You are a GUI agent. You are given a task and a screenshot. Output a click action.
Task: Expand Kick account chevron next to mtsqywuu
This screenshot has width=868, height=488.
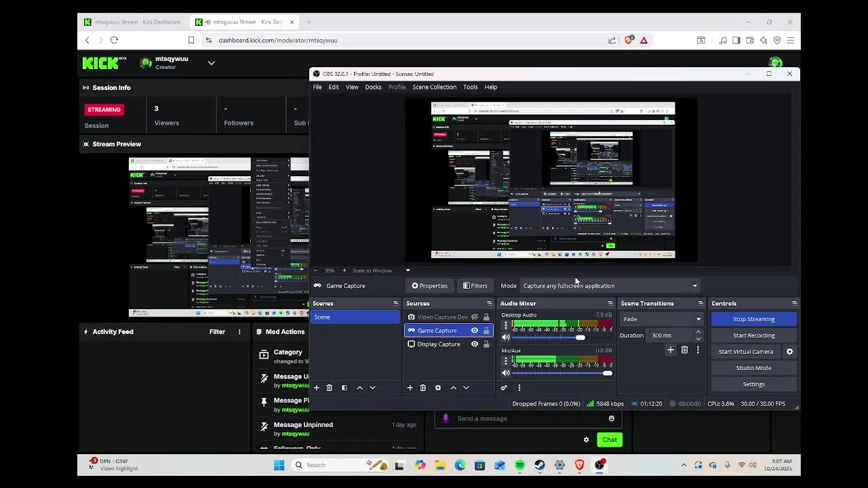click(212, 63)
